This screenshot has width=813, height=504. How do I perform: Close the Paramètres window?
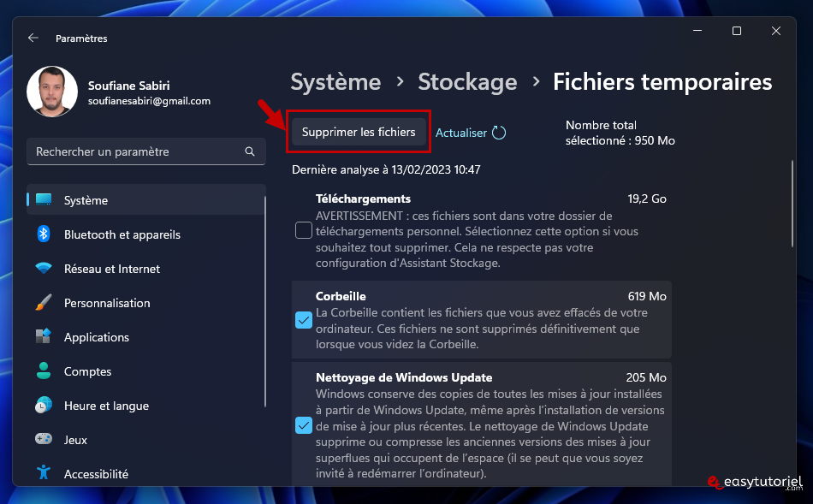click(775, 31)
